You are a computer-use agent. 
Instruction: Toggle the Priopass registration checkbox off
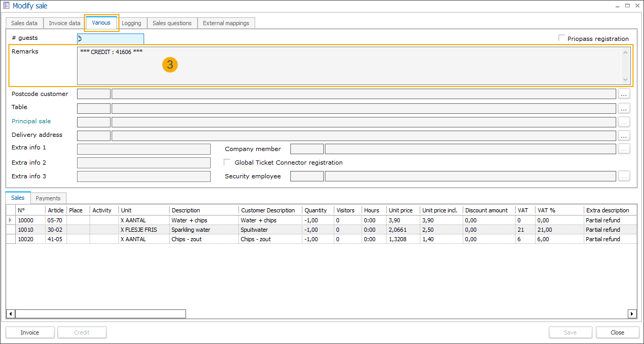click(x=561, y=37)
